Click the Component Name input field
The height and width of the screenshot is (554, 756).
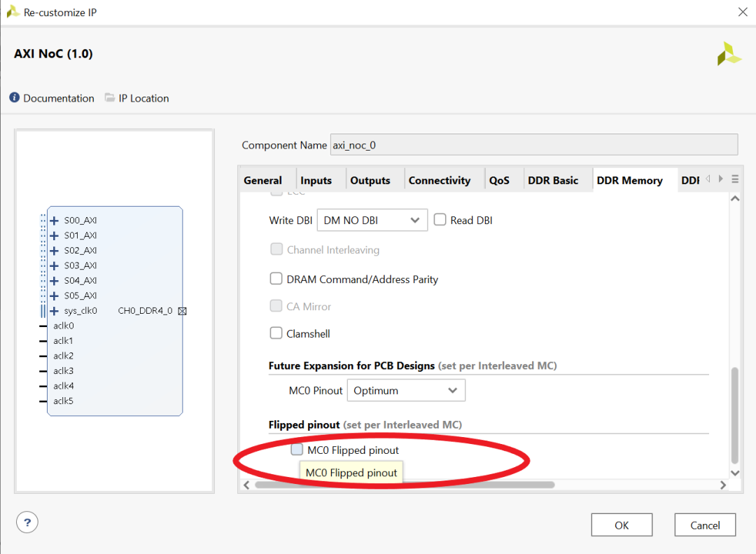click(x=533, y=145)
